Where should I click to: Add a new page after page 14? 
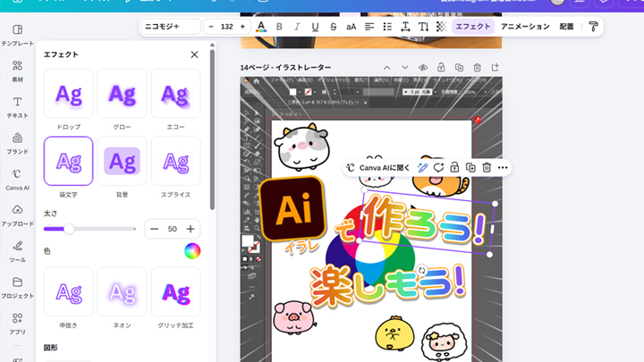click(495, 67)
